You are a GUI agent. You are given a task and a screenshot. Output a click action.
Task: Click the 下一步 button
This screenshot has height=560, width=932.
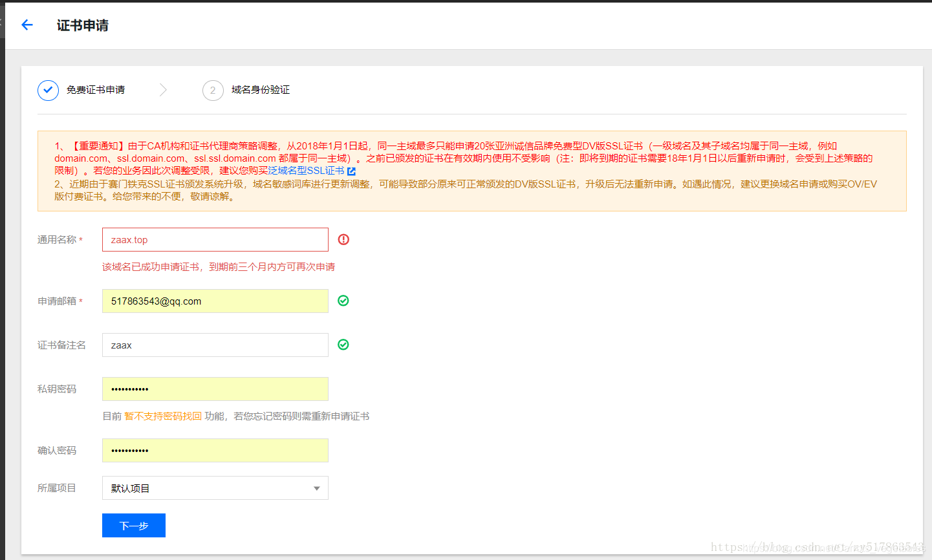(x=134, y=526)
